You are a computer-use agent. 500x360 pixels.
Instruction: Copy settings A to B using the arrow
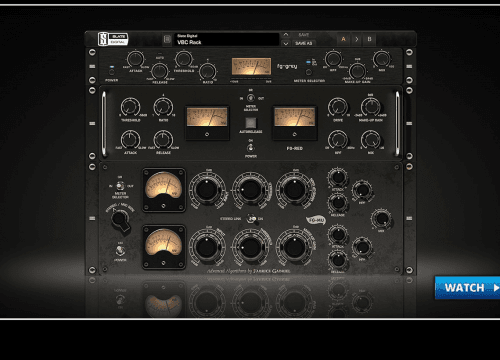(x=357, y=39)
